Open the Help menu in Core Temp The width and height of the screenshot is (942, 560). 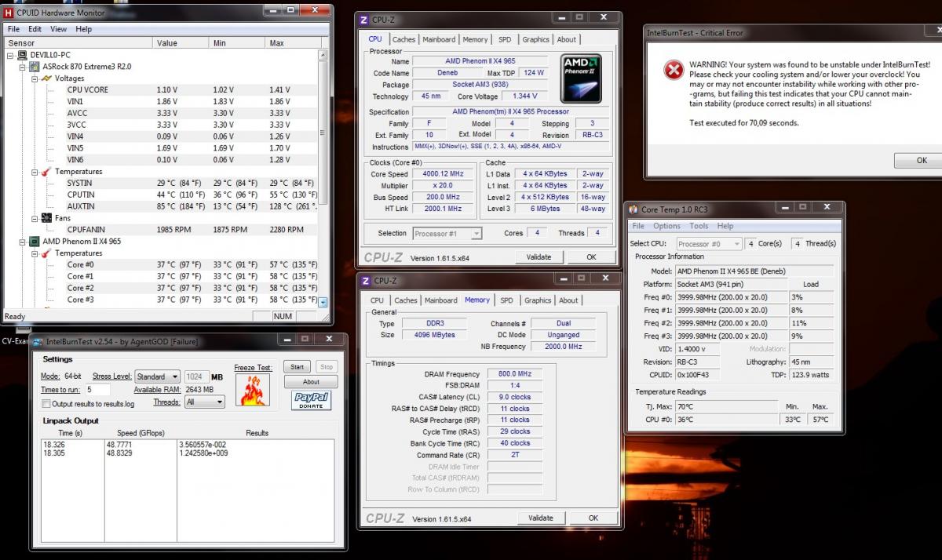tap(725, 226)
